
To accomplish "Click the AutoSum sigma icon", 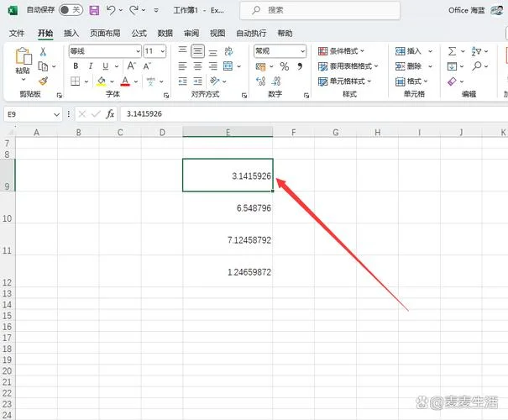I will [452, 51].
